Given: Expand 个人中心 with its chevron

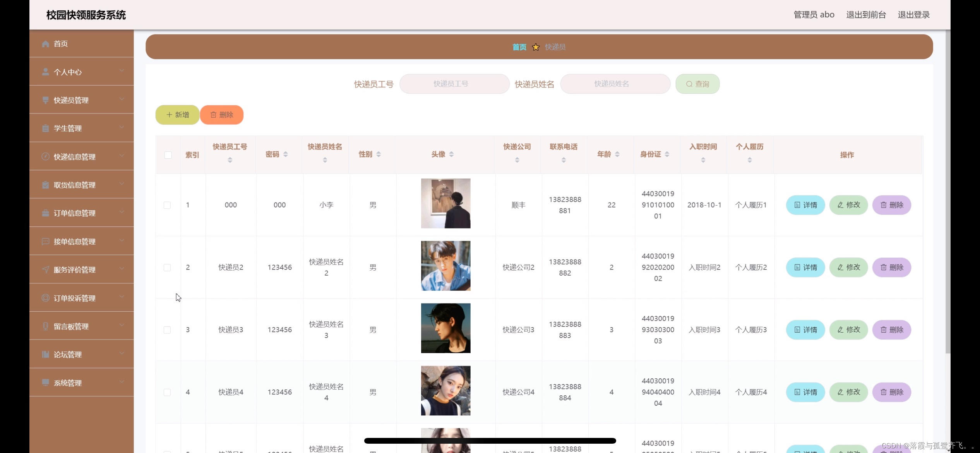Looking at the screenshot, I should 122,70.
